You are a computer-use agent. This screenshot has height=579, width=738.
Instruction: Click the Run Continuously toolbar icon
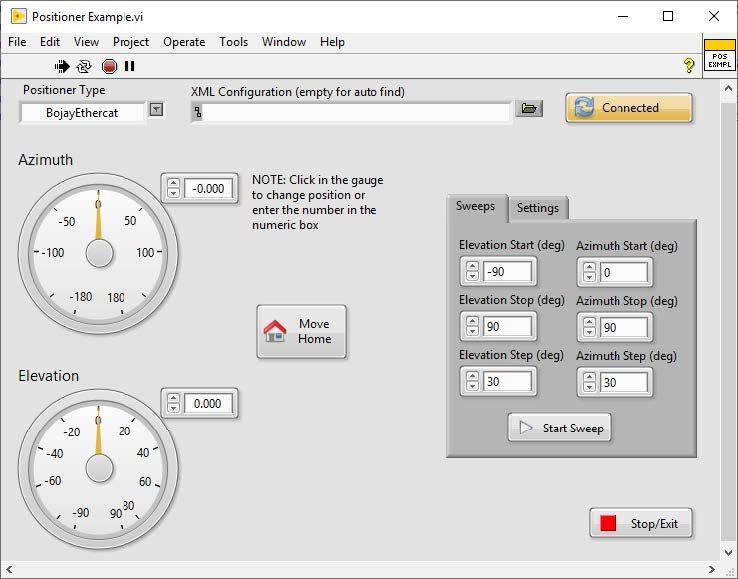click(84, 66)
